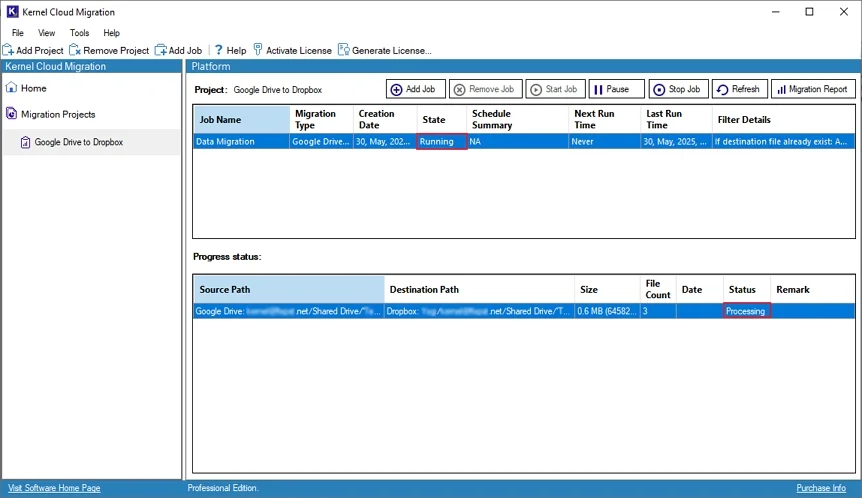Click the Remark column header
Viewport: 862px width, 498px height.
coord(813,290)
